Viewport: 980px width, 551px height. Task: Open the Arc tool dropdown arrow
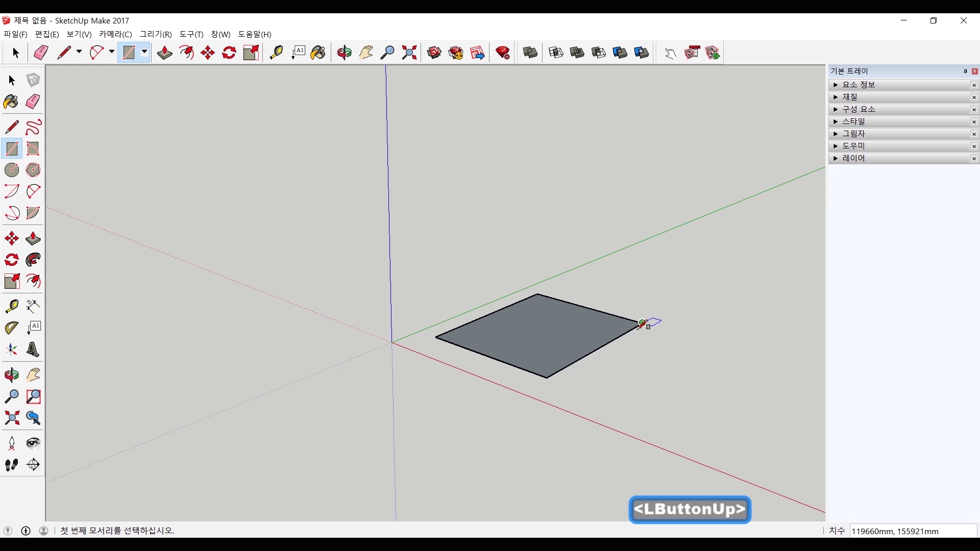click(x=111, y=52)
